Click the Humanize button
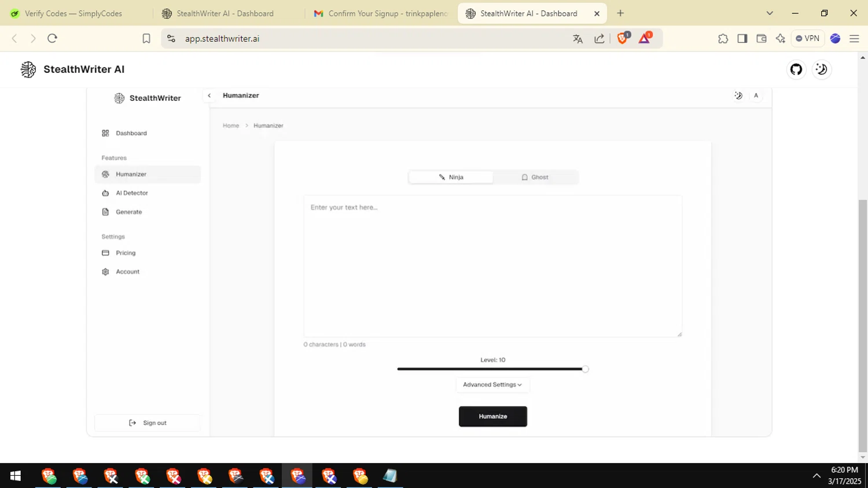This screenshot has width=868, height=488. click(492, 417)
